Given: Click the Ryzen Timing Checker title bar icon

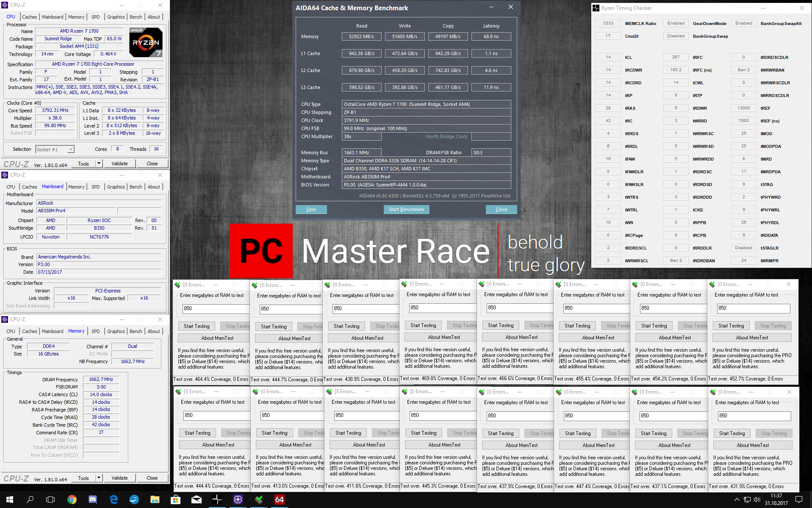Looking at the screenshot, I should click(596, 8).
